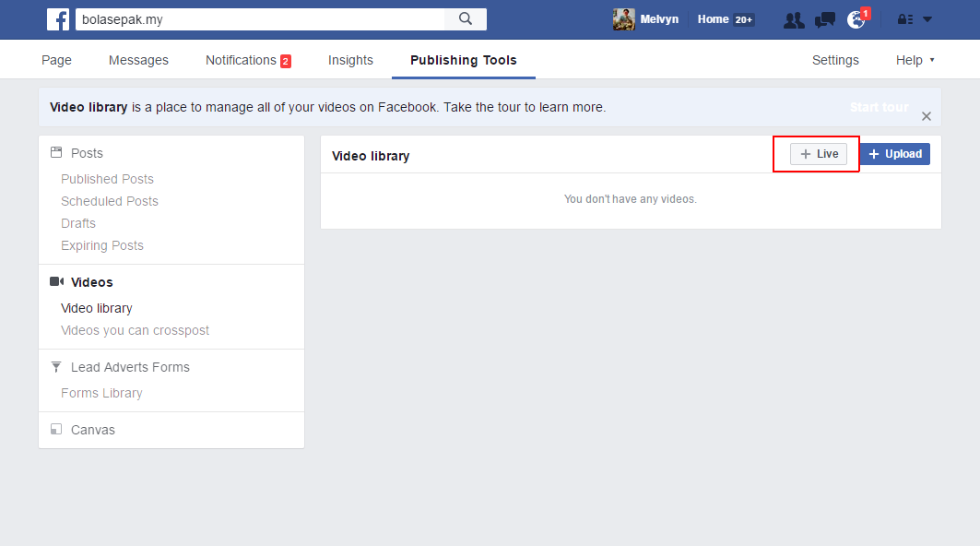The height and width of the screenshot is (546, 980).
Task: Open friend requests icon
Action: click(x=794, y=20)
